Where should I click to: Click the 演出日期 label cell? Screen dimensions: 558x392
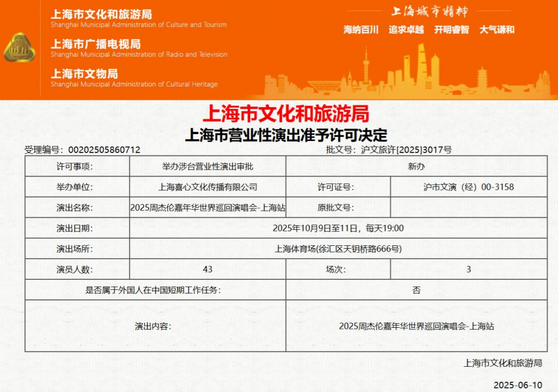click(x=77, y=228)
